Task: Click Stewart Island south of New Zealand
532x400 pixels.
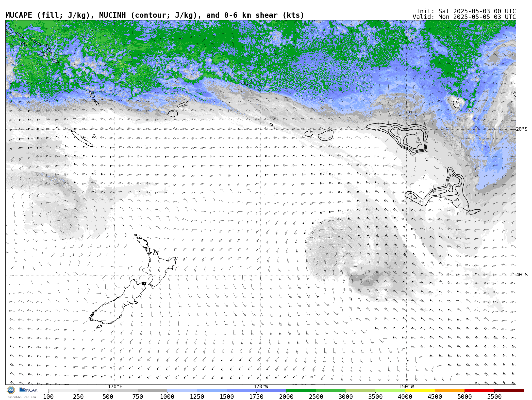Action: coord(99,326)
